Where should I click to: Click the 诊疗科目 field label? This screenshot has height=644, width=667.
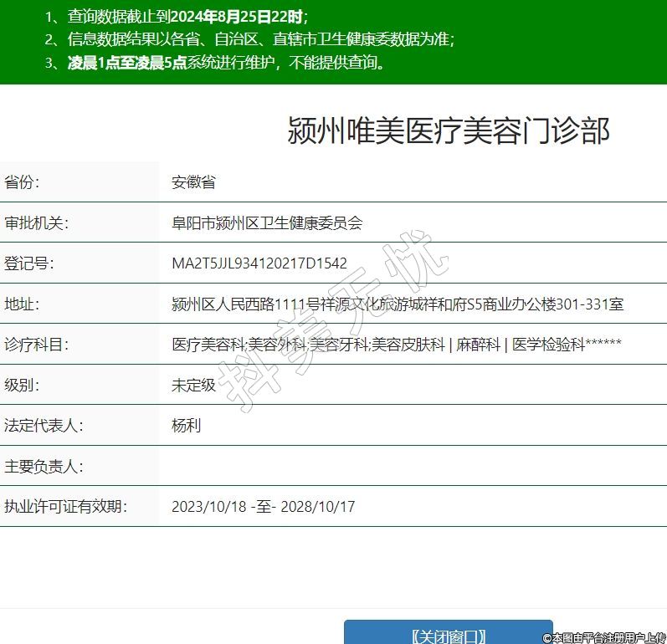pyautogui.click(x=36, y=345)
